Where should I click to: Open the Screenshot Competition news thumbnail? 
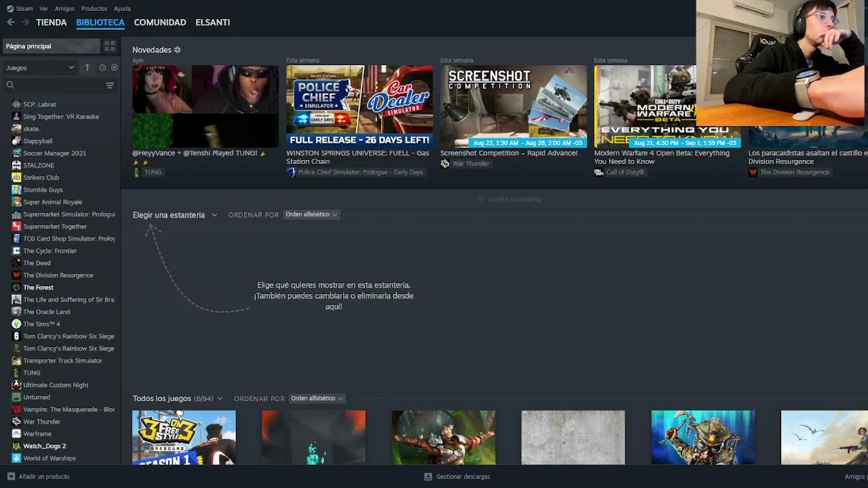[513, 106]
